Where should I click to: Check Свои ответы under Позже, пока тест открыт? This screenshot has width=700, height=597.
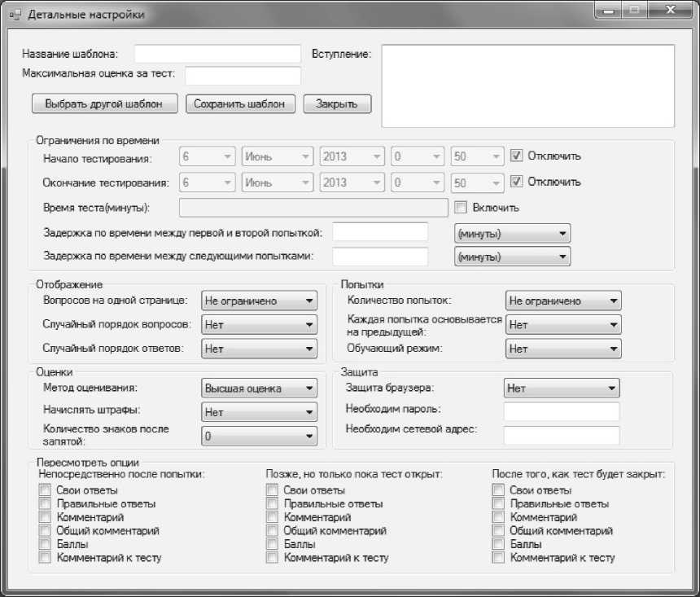click(272, 490)
